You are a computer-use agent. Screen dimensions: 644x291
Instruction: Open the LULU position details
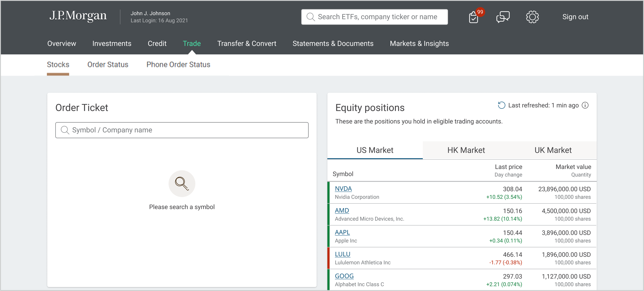pyautogui.click(x=342, y=254)
